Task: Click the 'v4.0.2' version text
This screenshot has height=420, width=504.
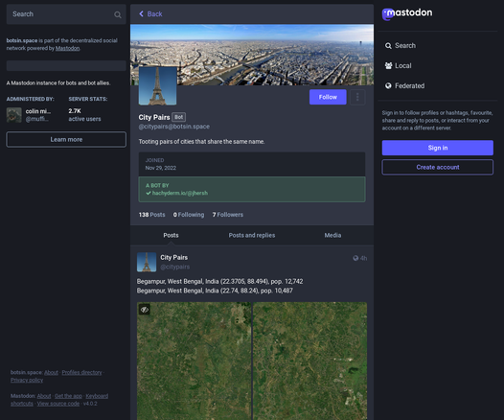Action: (90, 404)
